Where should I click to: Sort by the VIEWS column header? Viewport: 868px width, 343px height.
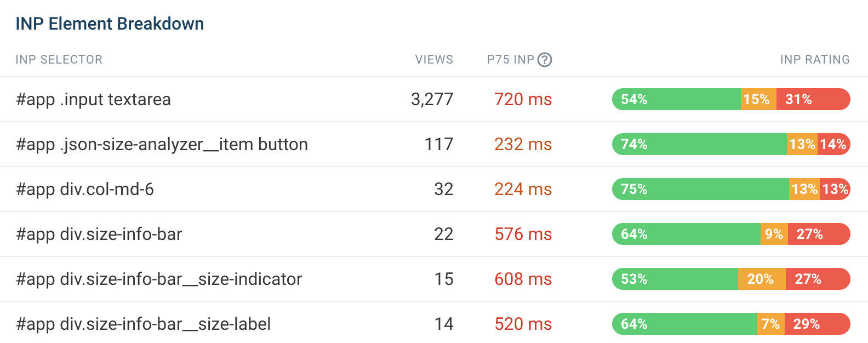pyautogui.click(x=434, y=59)
